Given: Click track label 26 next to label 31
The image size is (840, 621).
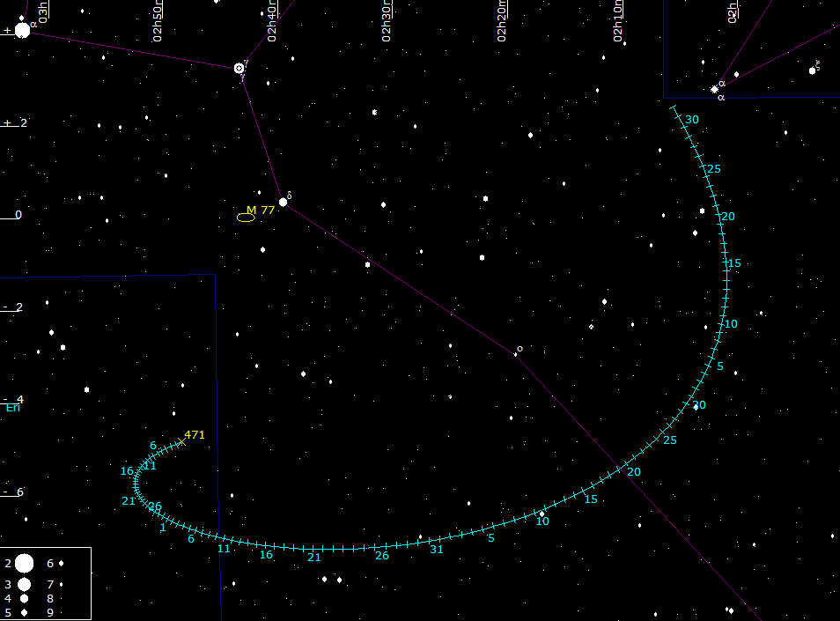Looking at the screenshot, I should tap(382, 556).
